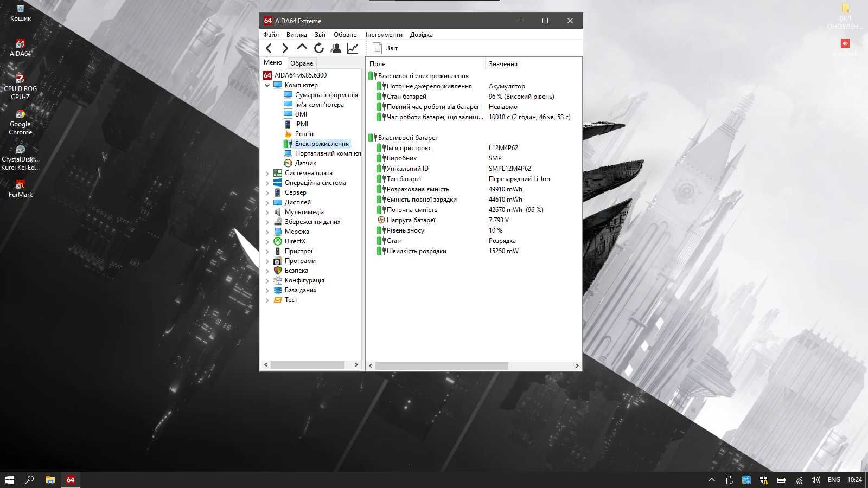
Task: Select the Рівень зносу row
Action: click(x=474, y=230)
